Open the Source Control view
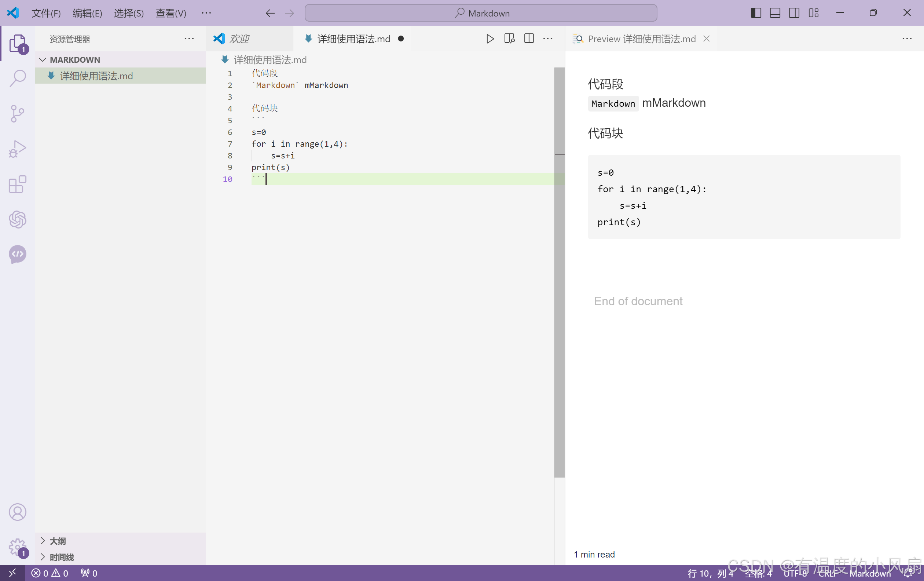 click(x=18, y=113)
